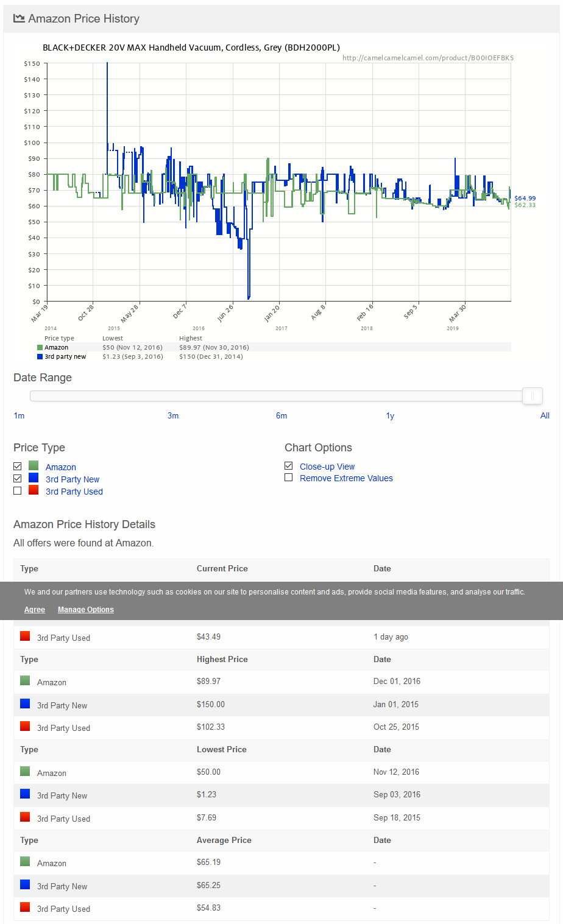Click blue 3rd Party New icon in Lowest Price rows
Viewport: 563px width, 924px height.
coord(25,794)
